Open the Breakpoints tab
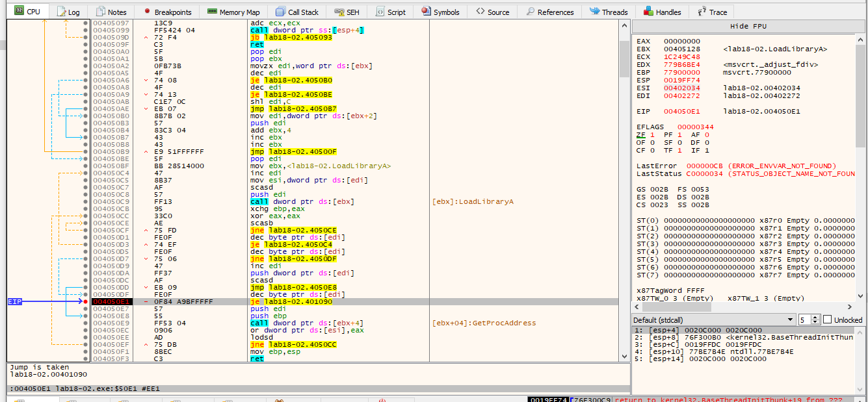The height and width of the screenshot is (402, 868). point(168,12)
